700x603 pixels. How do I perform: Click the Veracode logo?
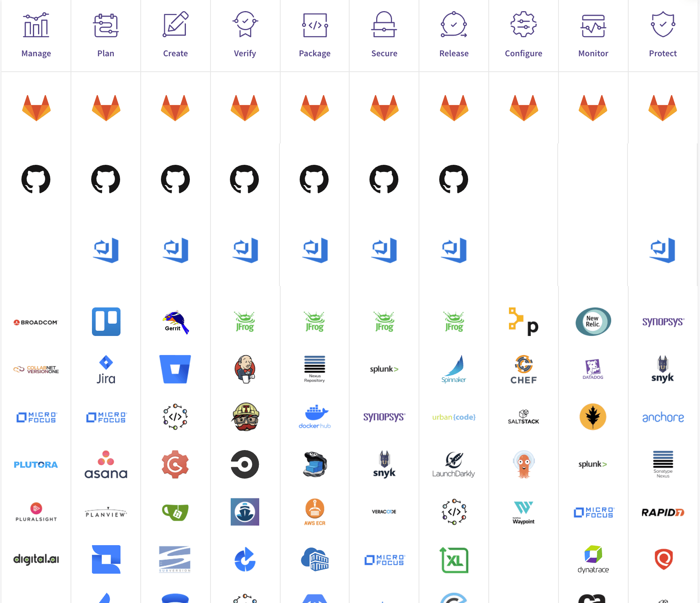(x=384, y=512)
